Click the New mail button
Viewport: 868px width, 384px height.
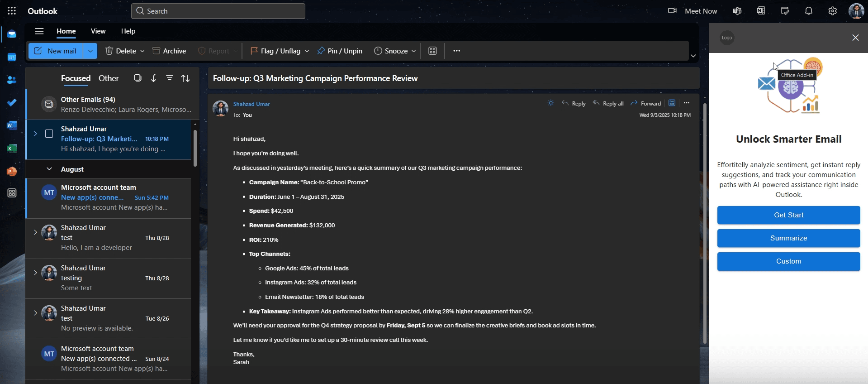56,51
